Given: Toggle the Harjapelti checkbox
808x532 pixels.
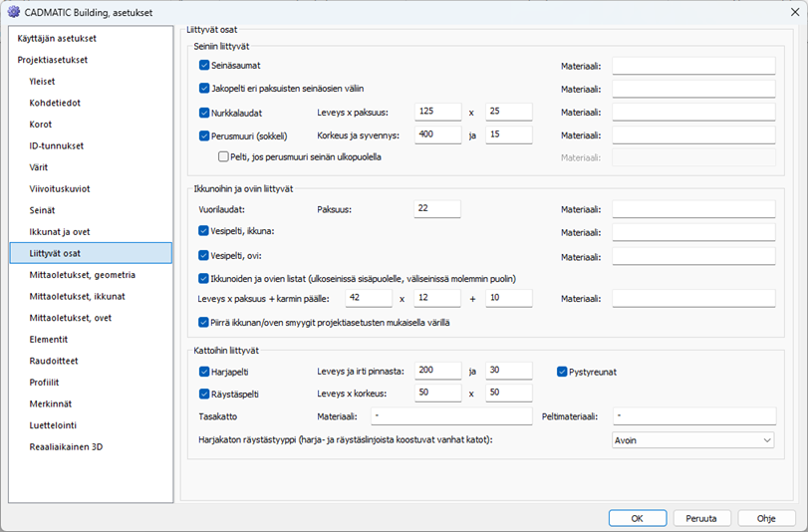Looking at the screenshot, I should point(205,372).
